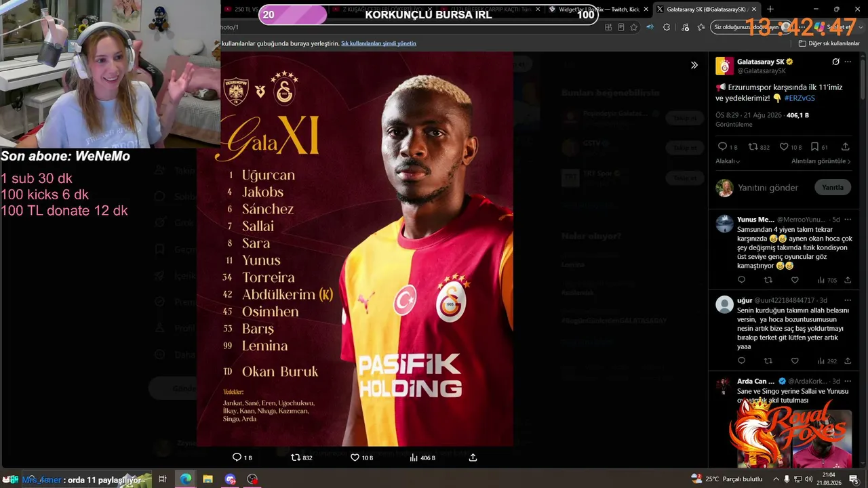Open Yunus Me... profile avatar

pyautogui.click(x=724, y=224)
